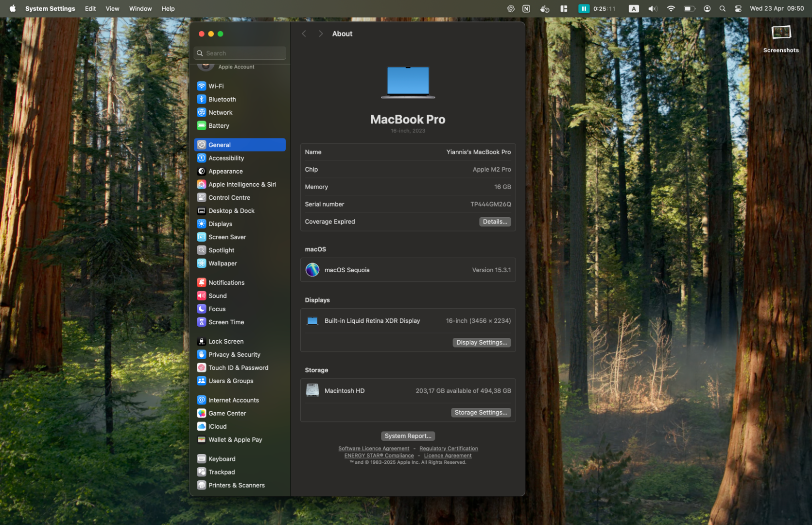Open Control Centre settings

click(240, 197)
